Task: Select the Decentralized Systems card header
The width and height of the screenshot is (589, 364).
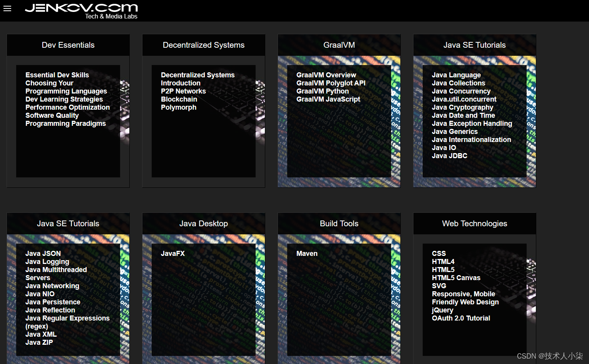Action: (204, 45)
